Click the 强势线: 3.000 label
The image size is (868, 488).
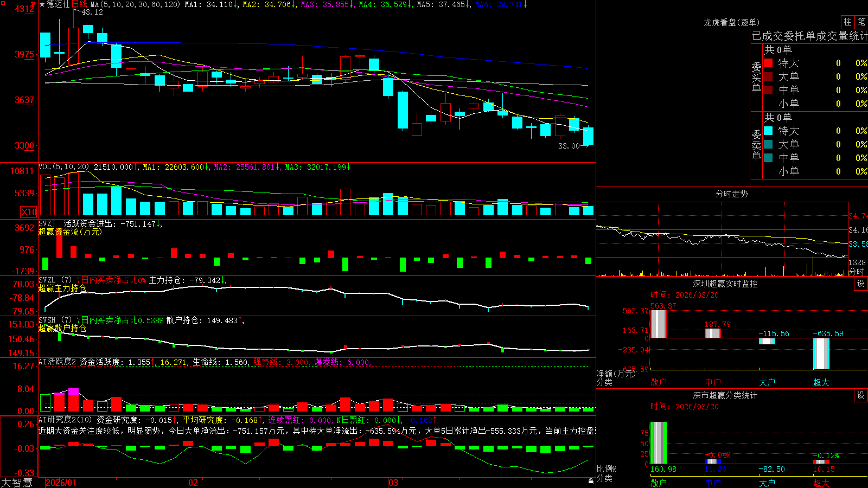point(282,362)
